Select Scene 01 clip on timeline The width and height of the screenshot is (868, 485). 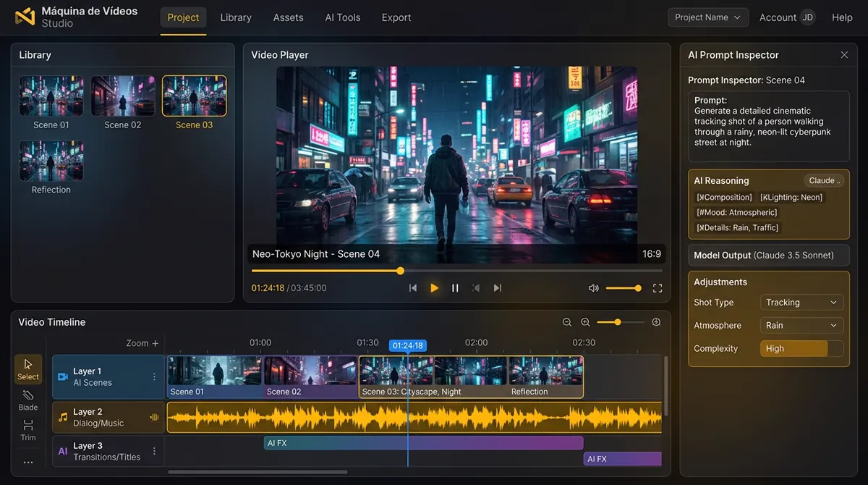point(215,376)
